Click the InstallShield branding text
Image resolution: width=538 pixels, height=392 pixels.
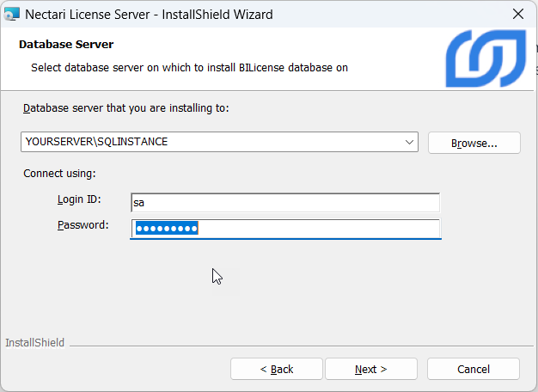[x=34, y=343]
